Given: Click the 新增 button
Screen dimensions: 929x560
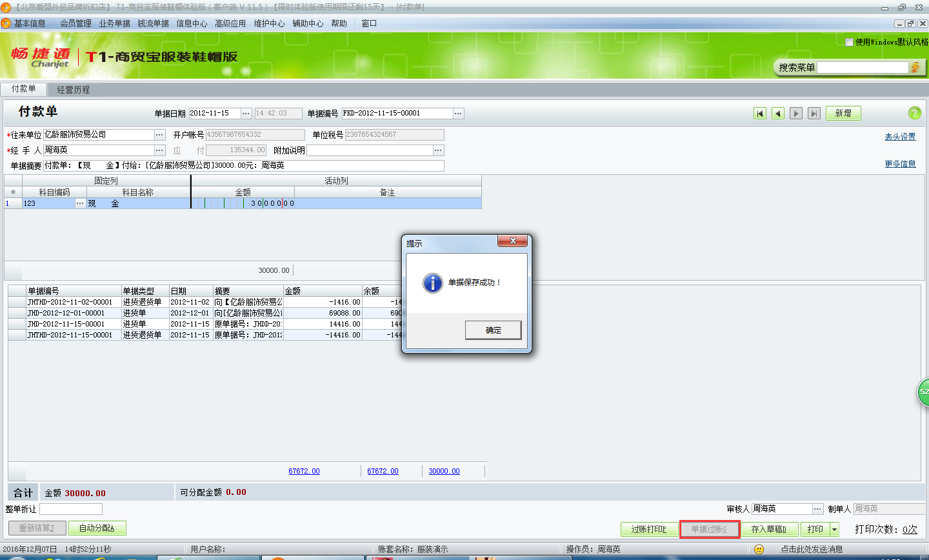Looking at the screenshot, I should [x=843, y=114].
